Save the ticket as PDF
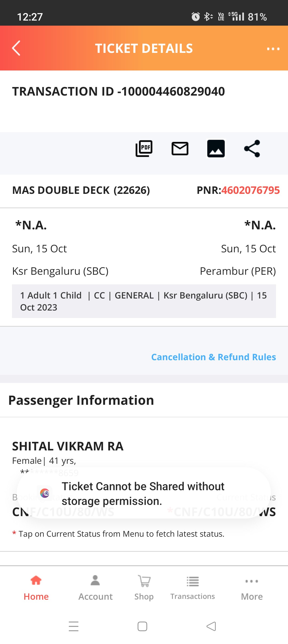Viewport: 288px width, 644px height. (x=144, y=149)
